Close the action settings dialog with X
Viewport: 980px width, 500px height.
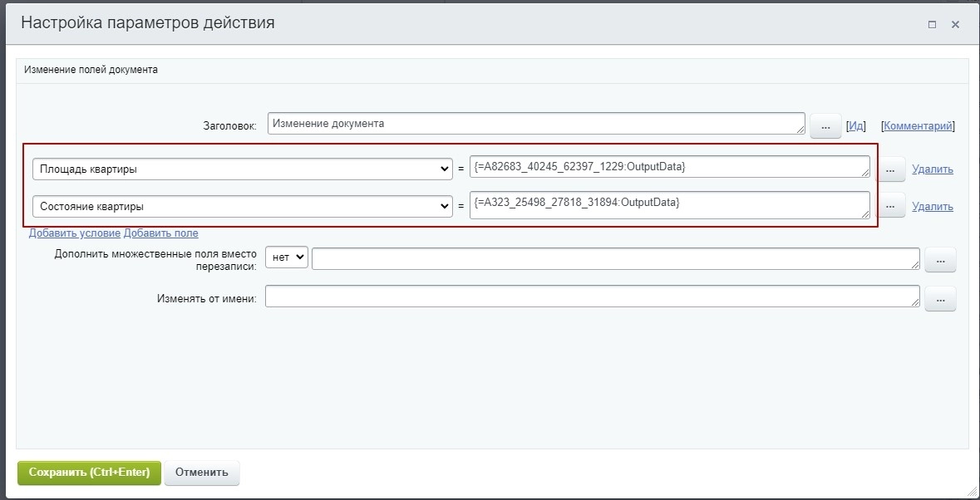click(x=955, y=25)
